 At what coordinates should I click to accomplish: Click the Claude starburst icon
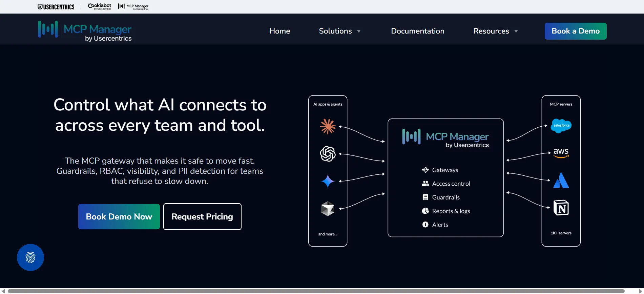[328, 126]
